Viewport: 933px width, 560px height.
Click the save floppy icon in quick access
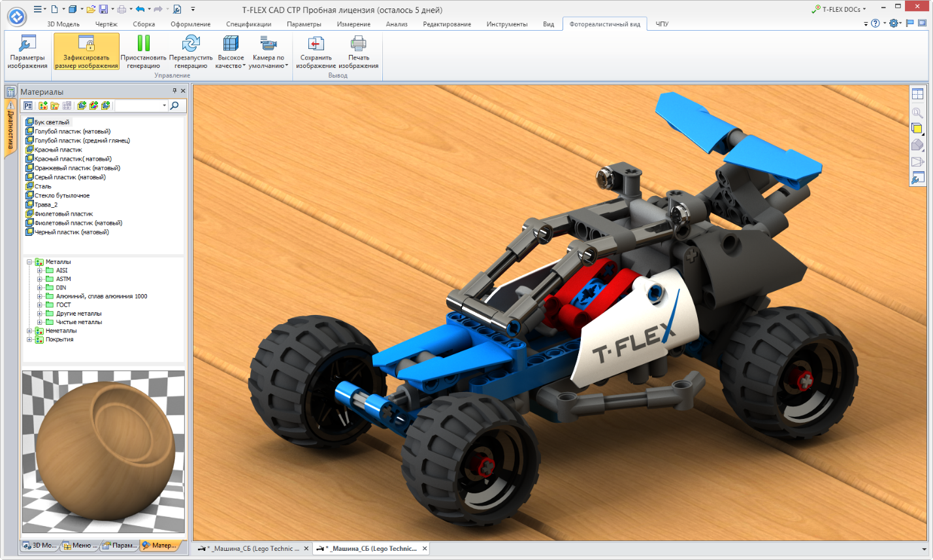pos(103,9)
